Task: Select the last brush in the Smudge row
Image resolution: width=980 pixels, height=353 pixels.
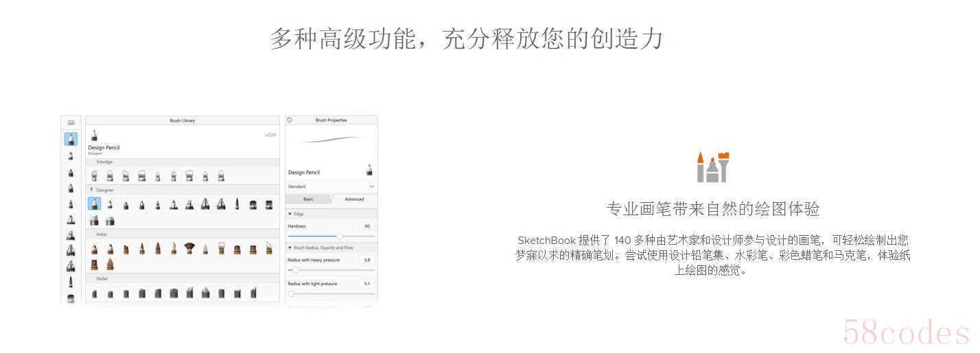Action: [220, 175]
